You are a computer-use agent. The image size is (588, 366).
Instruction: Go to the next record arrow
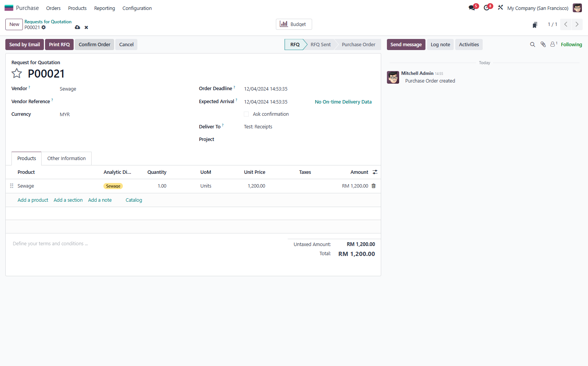(x=577, y=24)
